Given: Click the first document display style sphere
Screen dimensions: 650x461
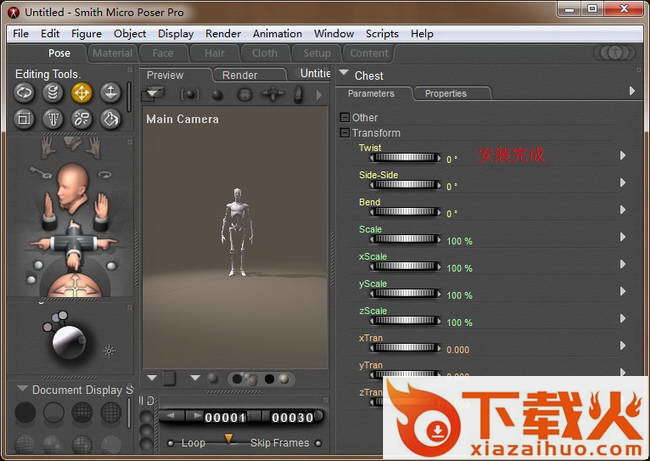Looking at the screenshot, I should (25, 412).
